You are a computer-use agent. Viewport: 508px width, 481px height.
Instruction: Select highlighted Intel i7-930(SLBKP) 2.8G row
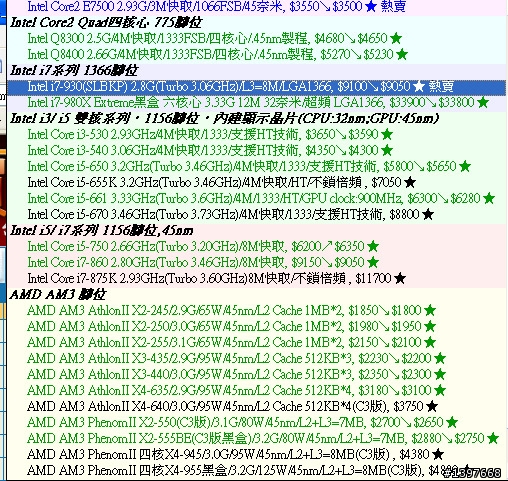[256, 87]
